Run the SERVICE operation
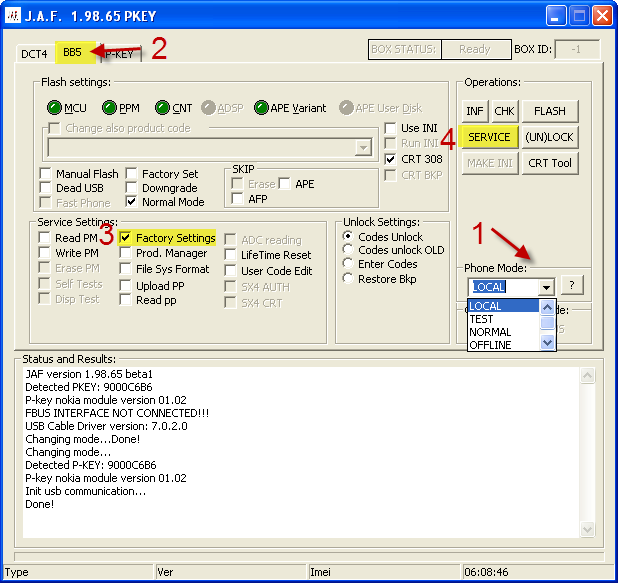 tap(490, 137)
